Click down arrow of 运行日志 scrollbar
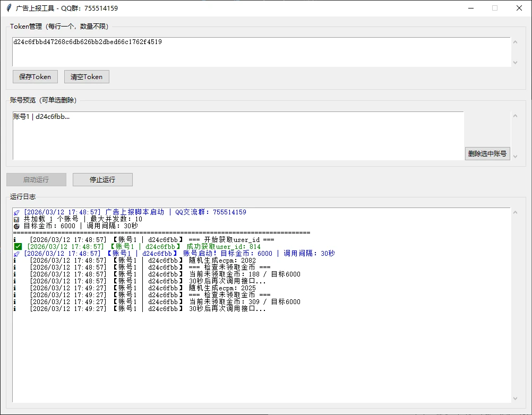This screenshot has width=532, height=415. click(x=515, y=398)
